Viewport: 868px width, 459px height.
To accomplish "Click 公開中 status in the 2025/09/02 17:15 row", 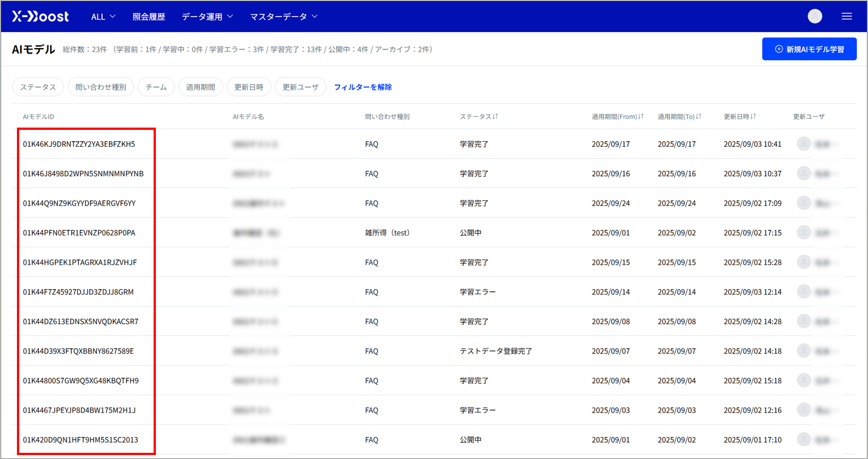I will point(470,233).
